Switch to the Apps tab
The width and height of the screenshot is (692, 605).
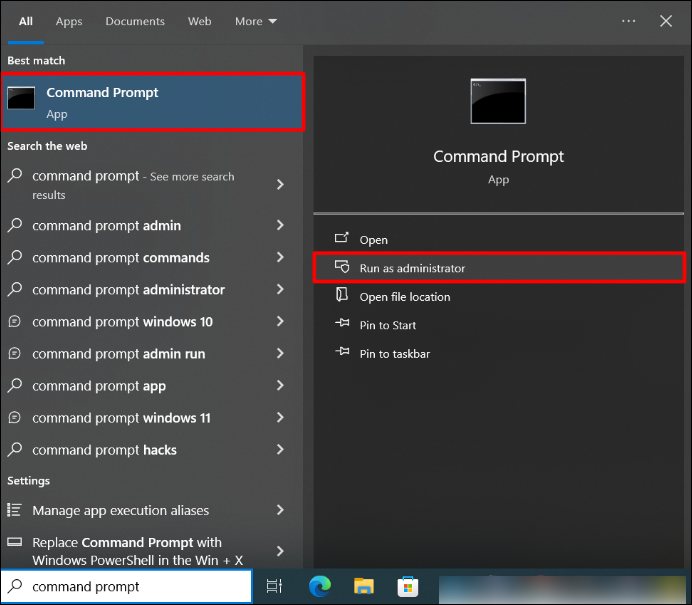[x=69, y=21]
